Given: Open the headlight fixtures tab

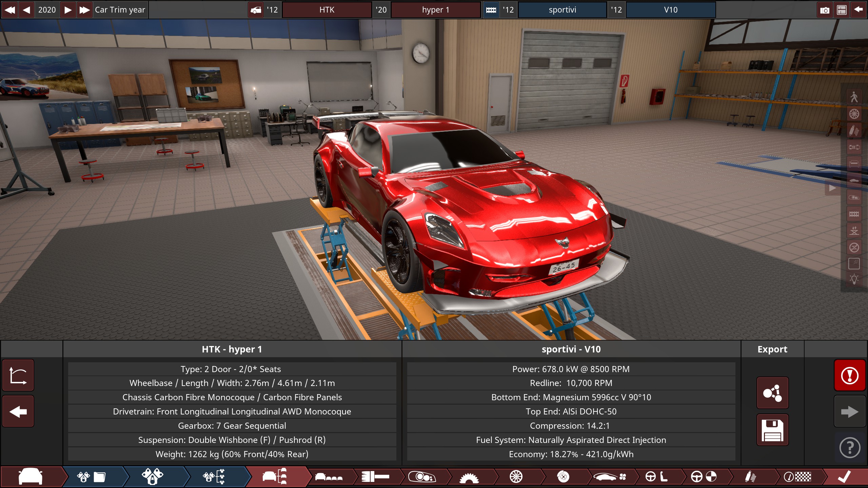Looking at the screenshot, I should click(422, 477).
